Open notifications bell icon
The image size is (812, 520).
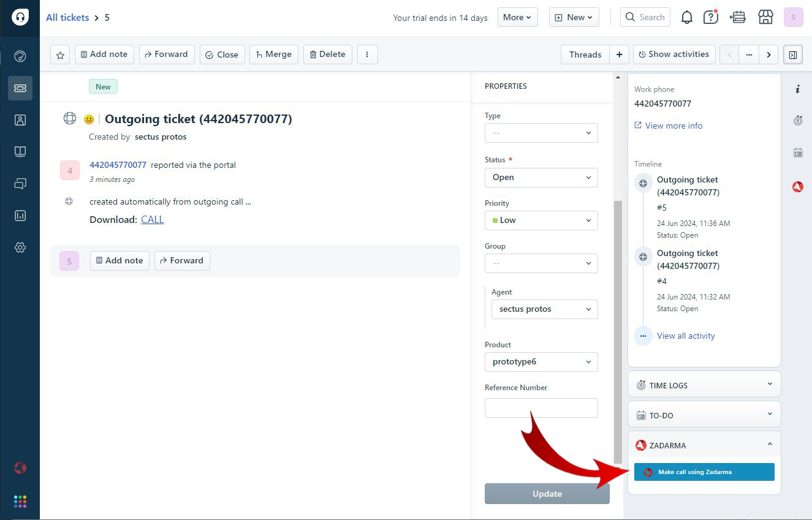tap(686, 18)
